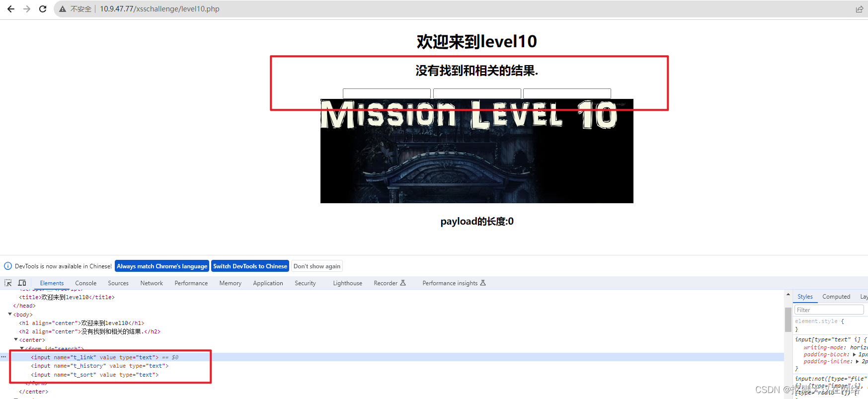This screenshot has width=868, height=399.
Task: Click the share page icon in address bar
Action: tap(859, 9)
